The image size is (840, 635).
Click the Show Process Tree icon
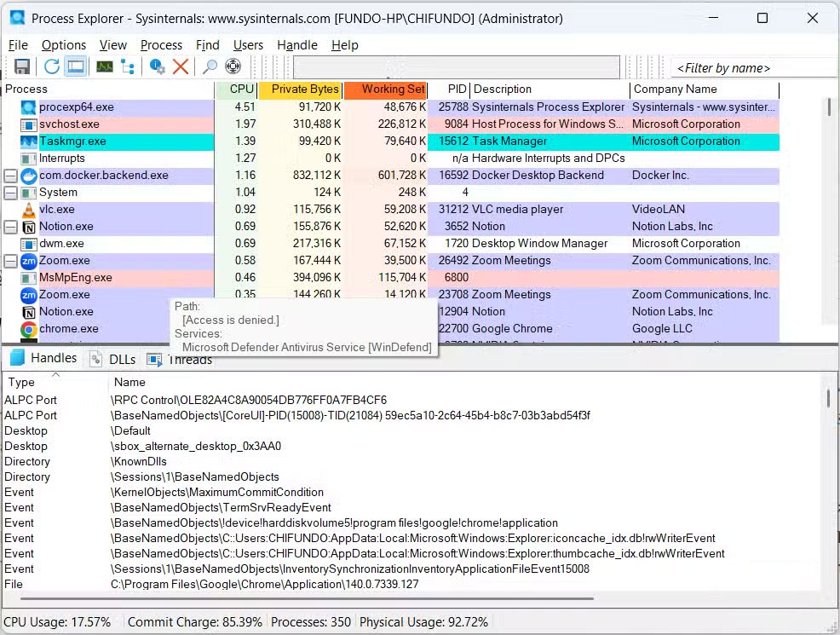pos(128,66)
